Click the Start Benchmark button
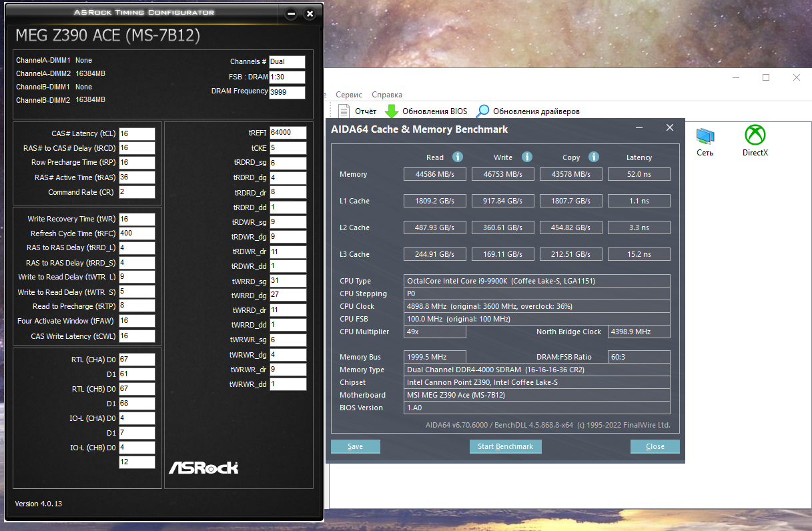 coord(505,446)
